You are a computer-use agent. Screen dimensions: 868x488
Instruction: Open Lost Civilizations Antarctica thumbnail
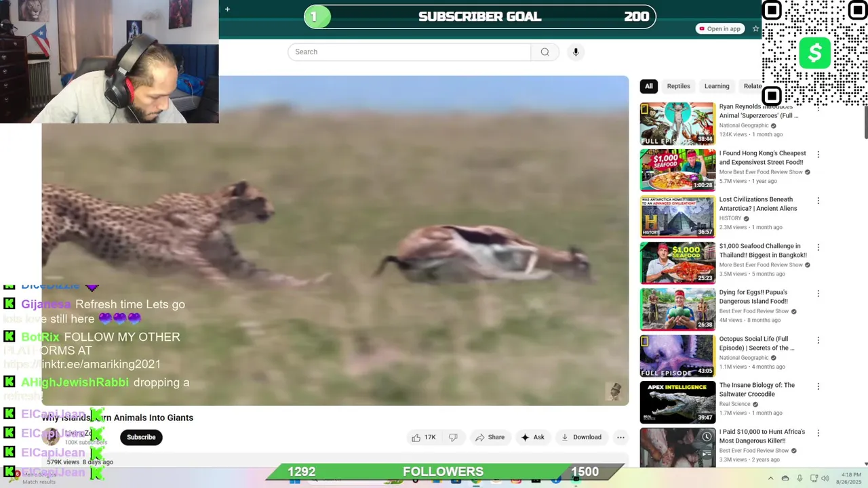click(x=677, y=217)
